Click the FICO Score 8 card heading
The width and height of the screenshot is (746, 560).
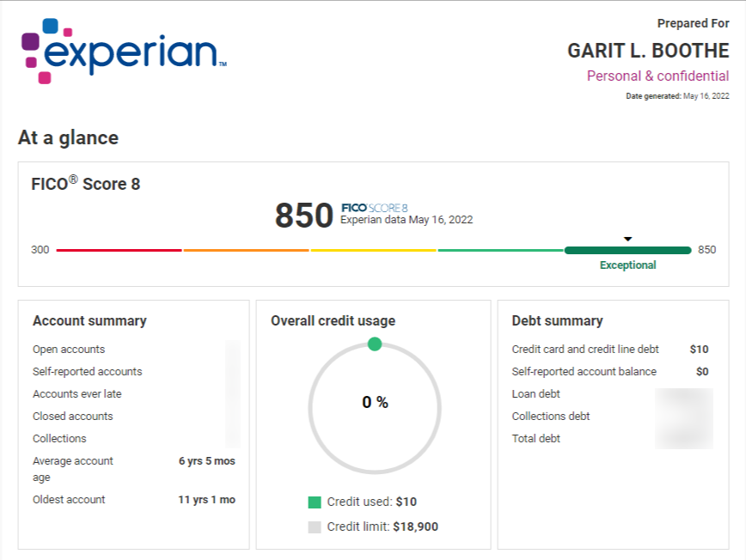coord(86,184)
